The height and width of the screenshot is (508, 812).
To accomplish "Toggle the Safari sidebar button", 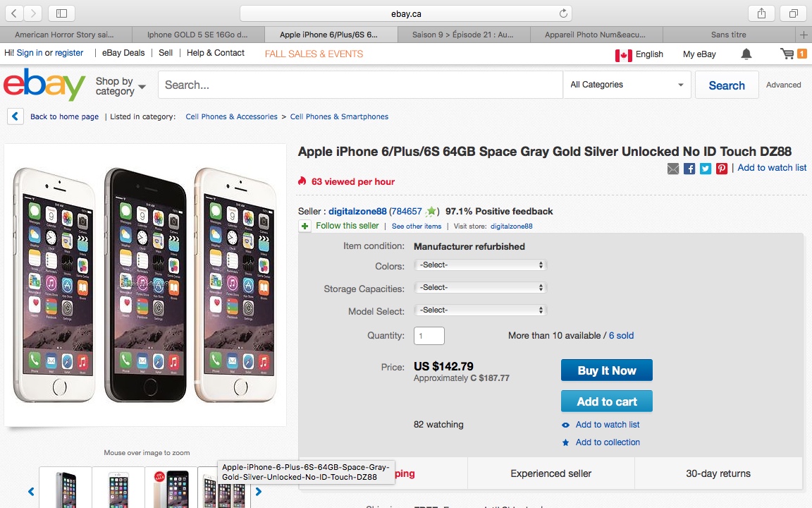I will tap(61, 13).
